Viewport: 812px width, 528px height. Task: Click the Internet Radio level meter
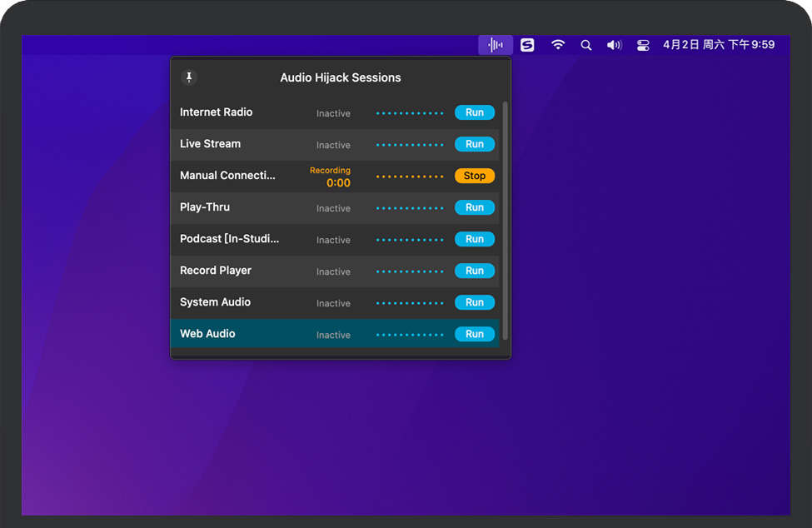click(x=410, y=113)
